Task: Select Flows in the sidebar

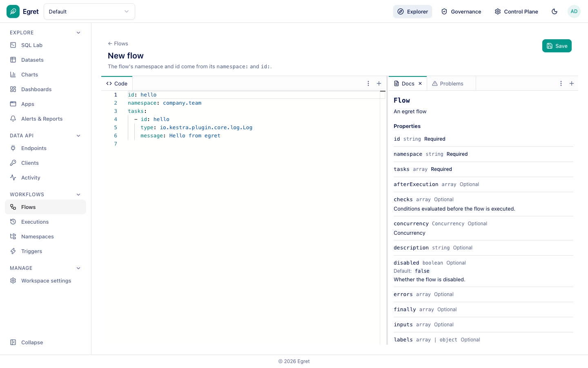Action: (45, 207)
